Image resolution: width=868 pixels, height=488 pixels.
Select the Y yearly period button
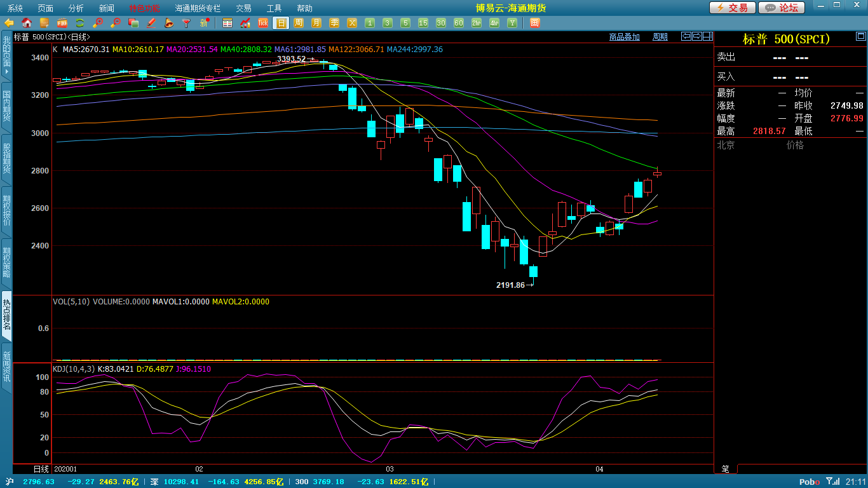tap(512, 23)
